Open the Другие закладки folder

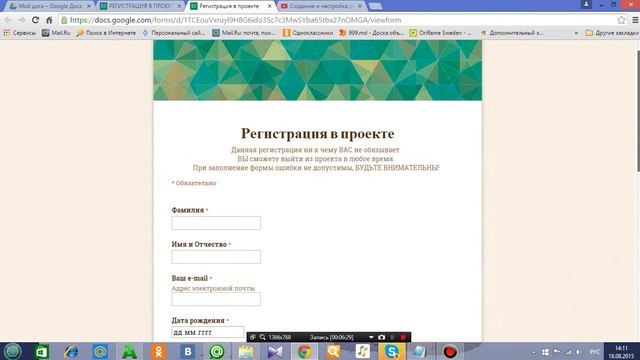[x=612, y=33]
